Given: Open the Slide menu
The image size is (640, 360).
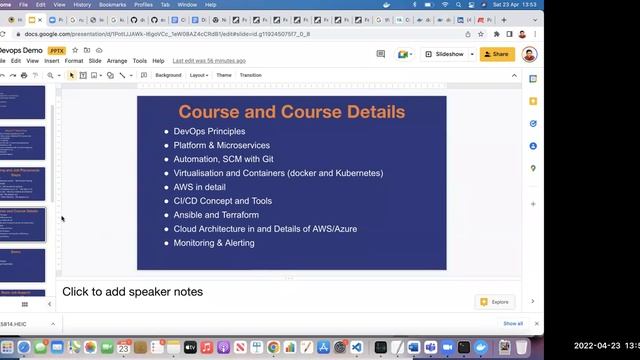Looking at the screenshot, I should [95, 61].
